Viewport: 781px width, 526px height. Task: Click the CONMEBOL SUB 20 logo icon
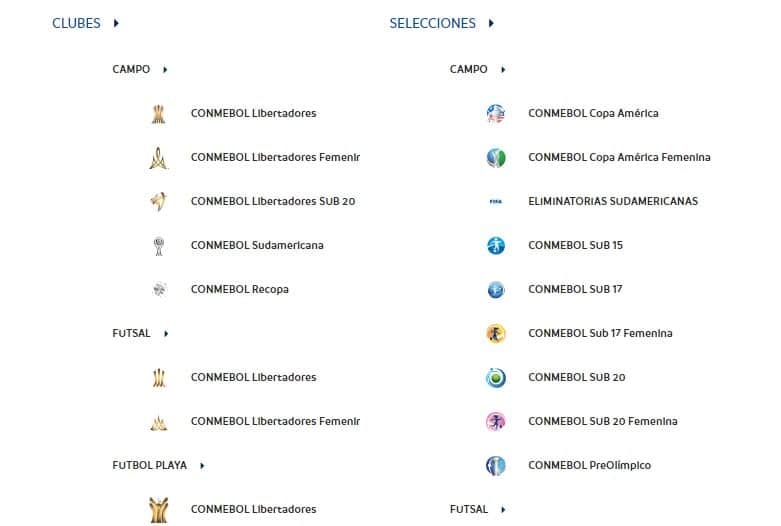pyautogui.click(x=496, y=378)
